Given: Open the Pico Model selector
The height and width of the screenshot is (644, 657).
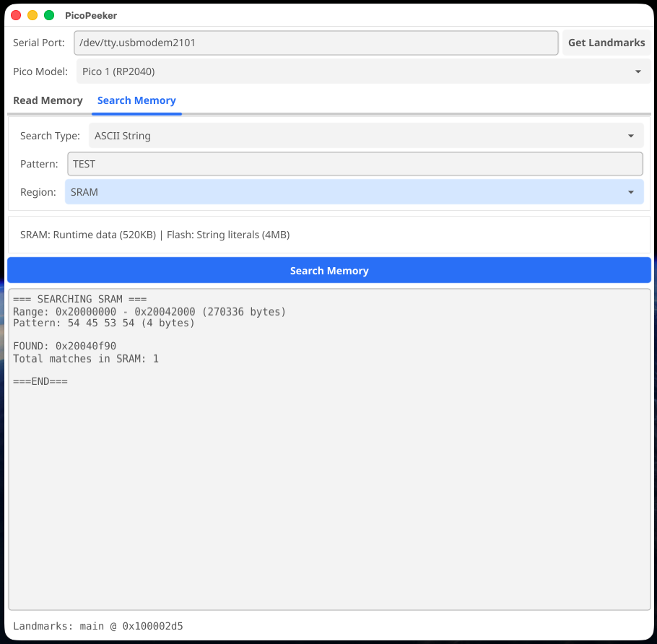Looking at the screenshot, I should 361,71.
